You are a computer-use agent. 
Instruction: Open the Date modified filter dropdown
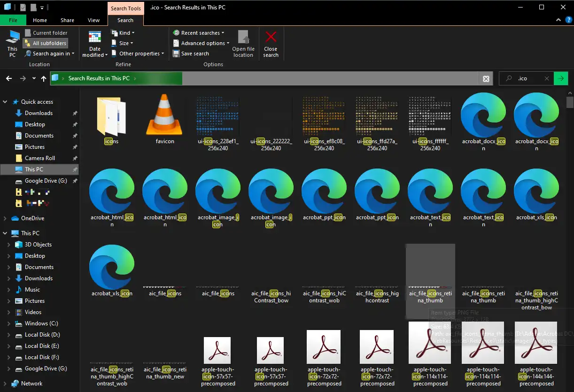pyautogui.click(x=95, y=44)
